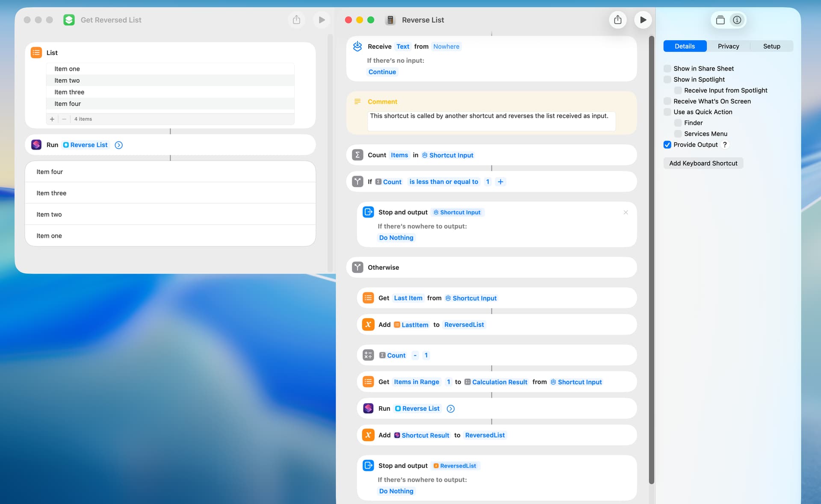Click the Continue option under no input

[382, 72]
